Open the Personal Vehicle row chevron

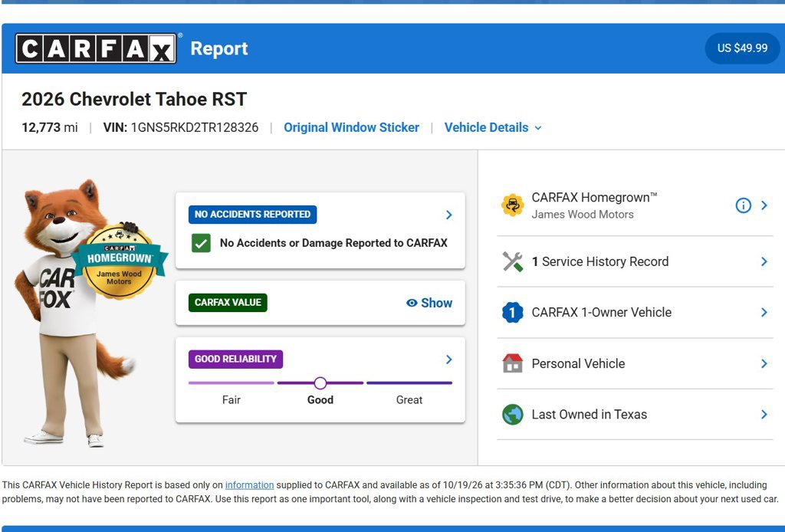pos(764,364)
